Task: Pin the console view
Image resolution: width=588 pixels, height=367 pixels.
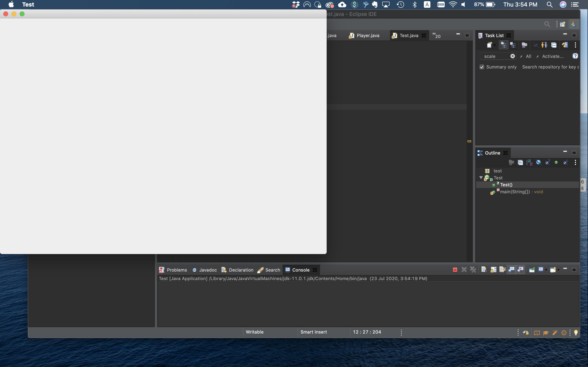Action: point(532,270)
